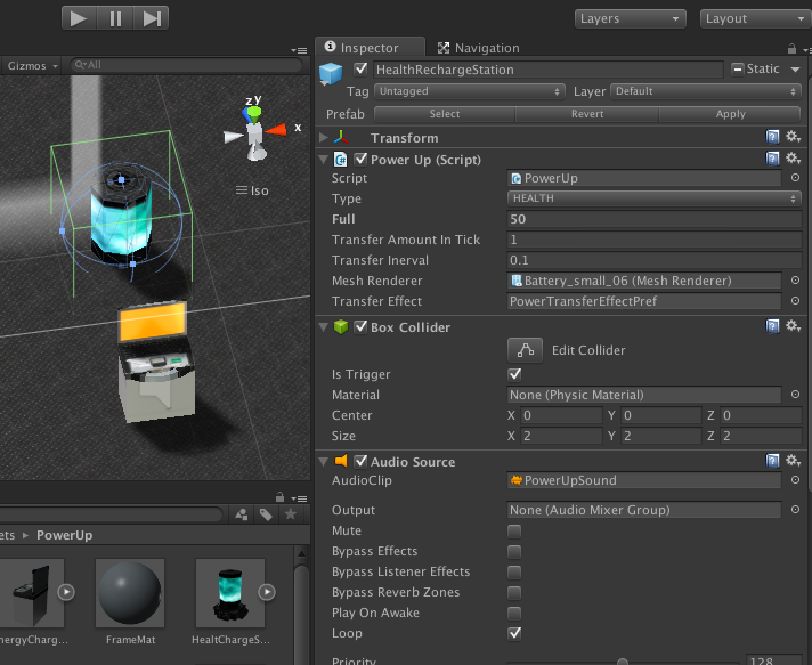The image size is (812, 665).
Task: Click the Edit Collider icon button
Action: pos(525,350)
